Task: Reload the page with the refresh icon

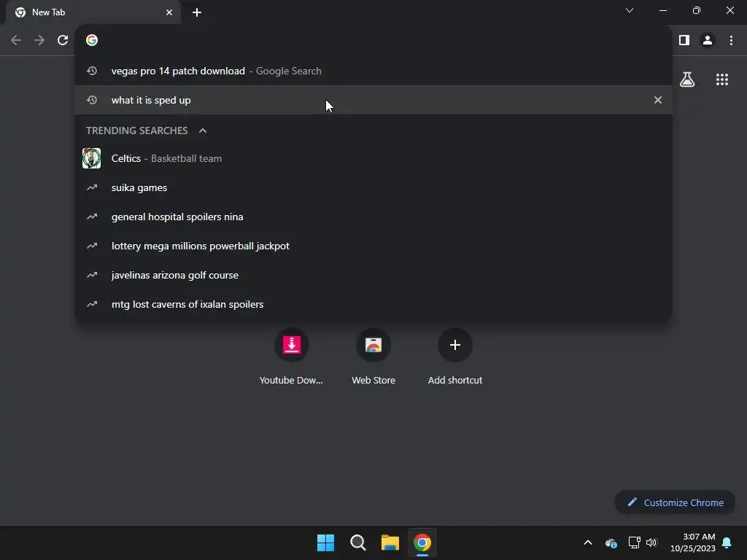Action: click(63, 41)
